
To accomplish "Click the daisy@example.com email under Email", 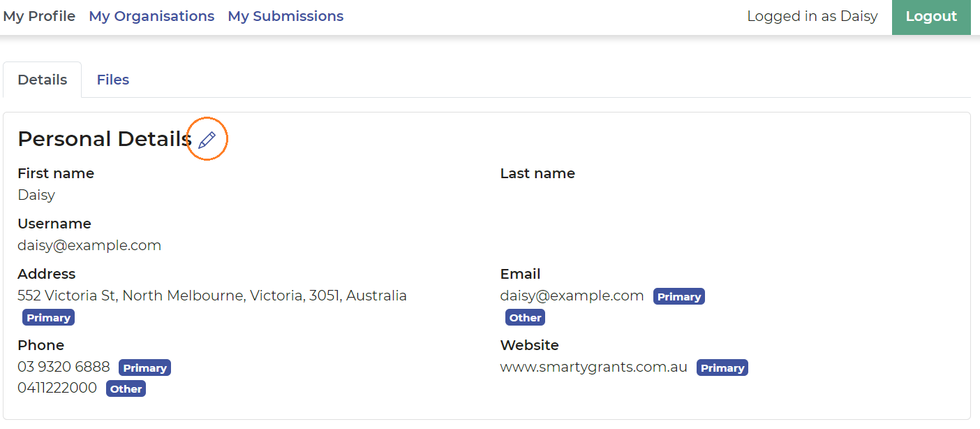I will 572,296.
